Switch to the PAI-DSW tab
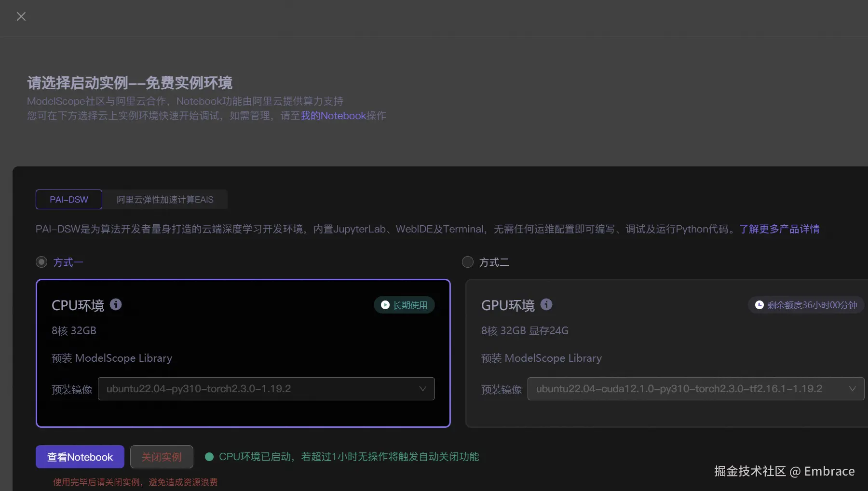This screenshot has width=868, height=491. [69, 200]
